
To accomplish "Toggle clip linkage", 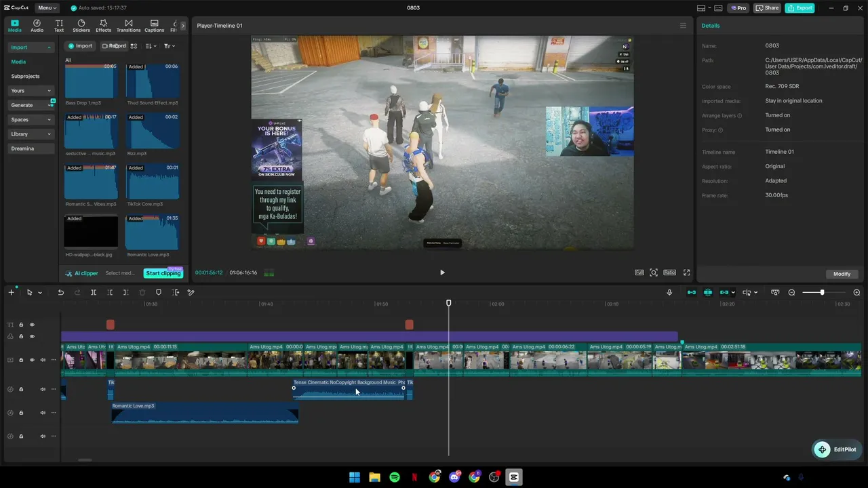I will [x=724, y=292].
